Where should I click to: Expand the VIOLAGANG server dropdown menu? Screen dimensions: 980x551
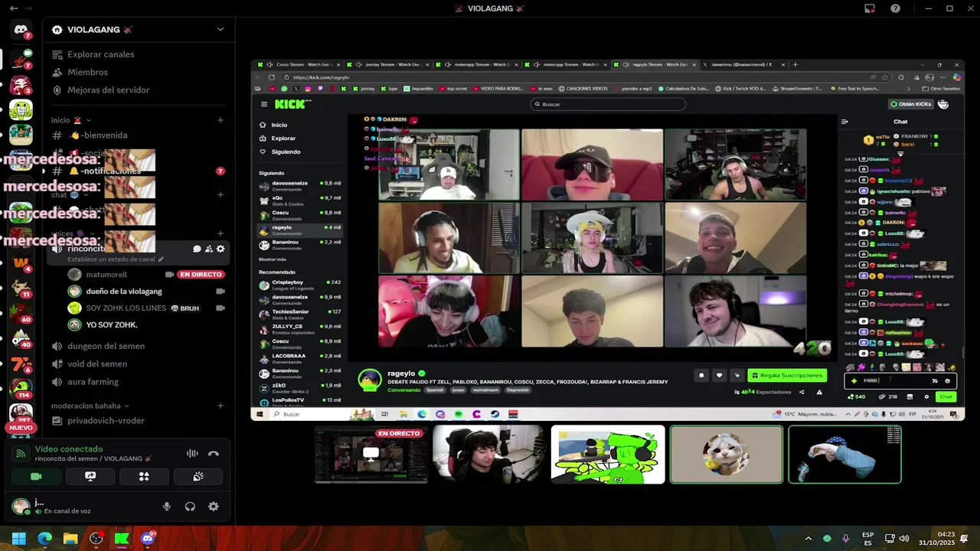tap(220, 29)
